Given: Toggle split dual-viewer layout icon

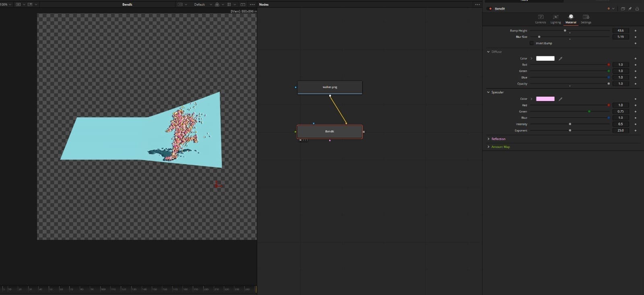Looking at the screenshot, I should tap(243, 4).
